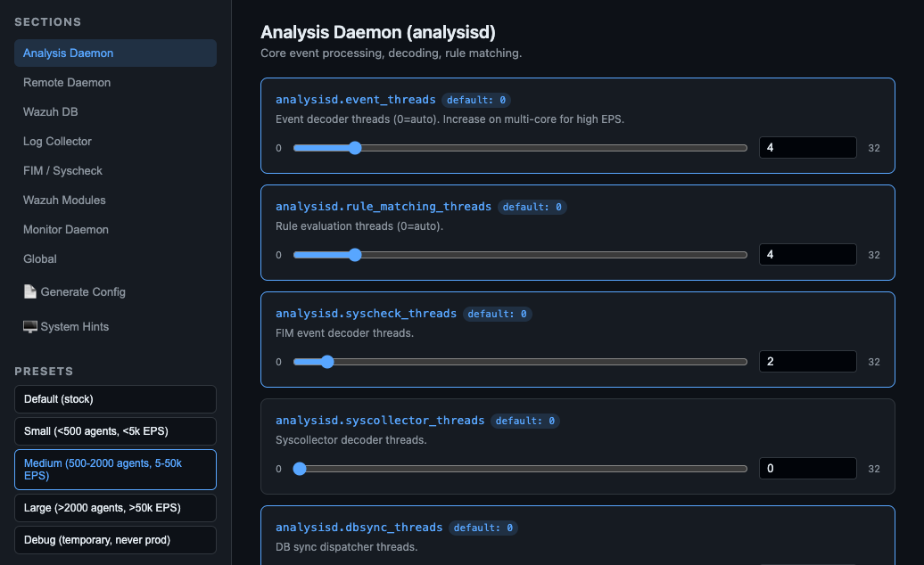Image resolution: width=924 pixels, height=565 pixels.
Task: Select the Monitor Daemon section
Action: point(116,230)
